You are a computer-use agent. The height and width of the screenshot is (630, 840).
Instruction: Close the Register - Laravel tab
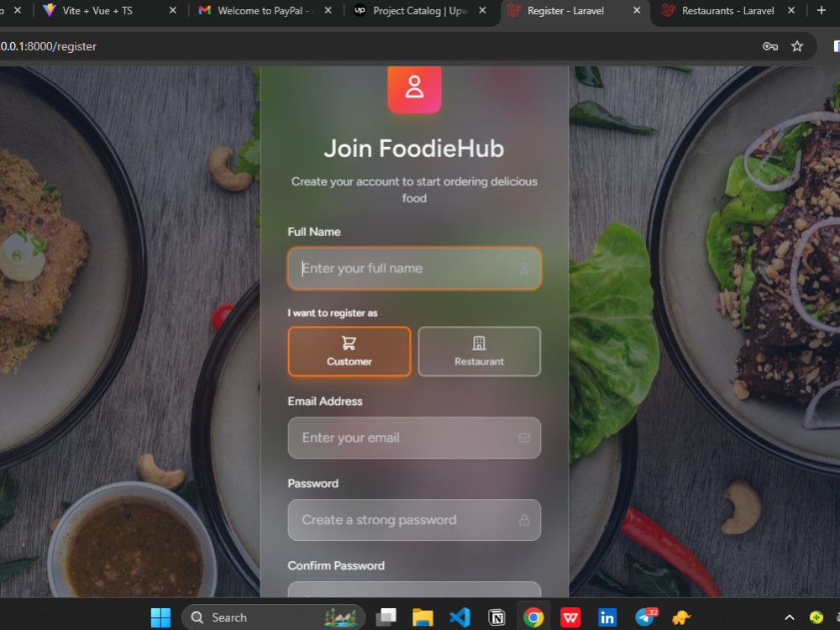pos(637,10)
